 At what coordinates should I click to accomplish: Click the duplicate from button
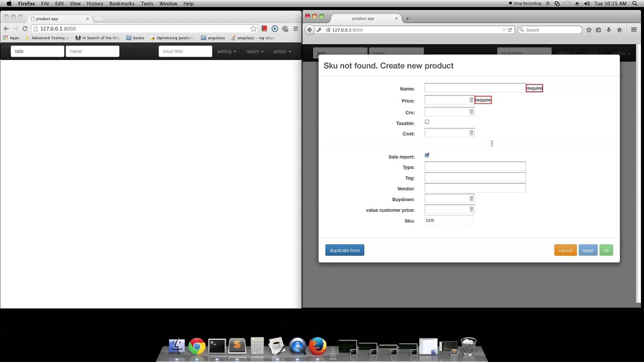pyautogui.click(x=345, y=250)
